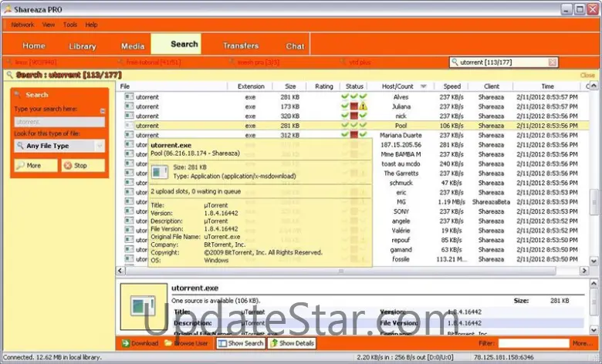Screen dimensions: 602x364
Task: Select the Search tab
Action: (x=176, y=44)
